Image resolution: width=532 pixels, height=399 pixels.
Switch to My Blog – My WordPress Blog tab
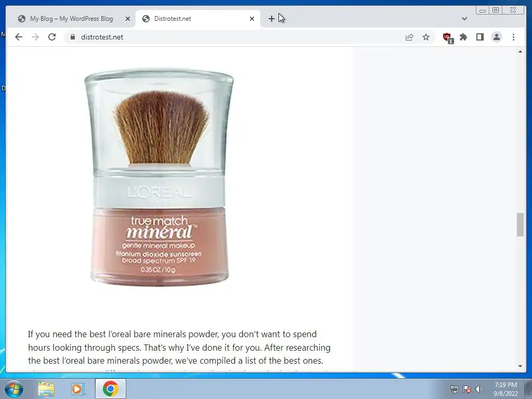(x=71, y=19)
